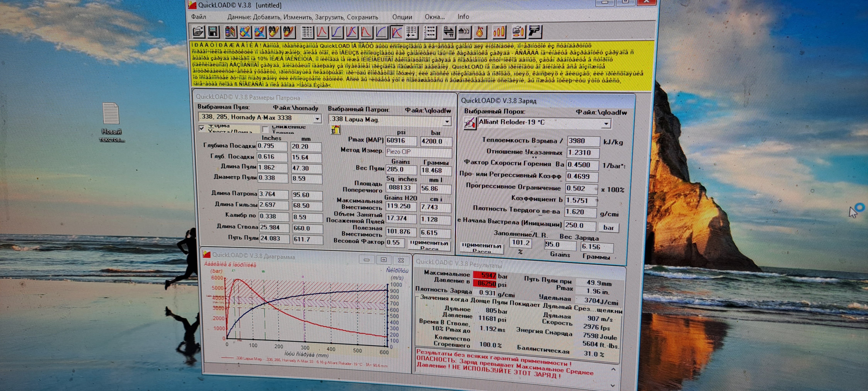Select desktop file Новый текстов...
868x391 pixels.
(111, 123)
